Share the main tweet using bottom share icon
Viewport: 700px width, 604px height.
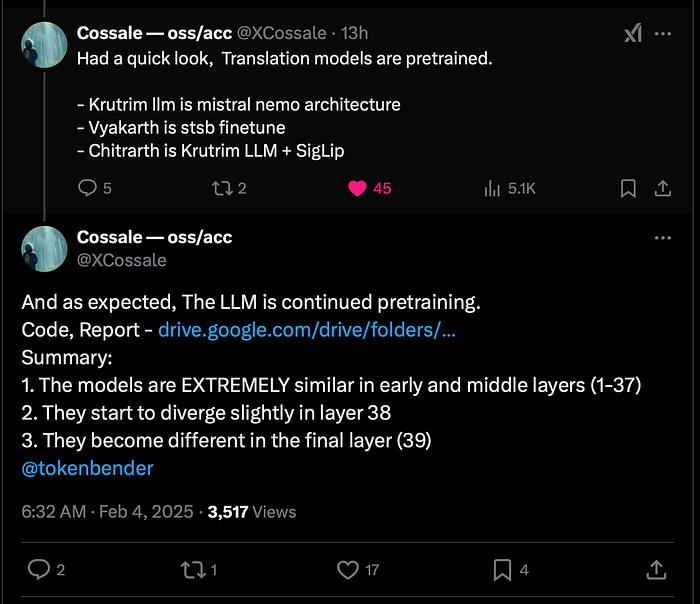656,570
